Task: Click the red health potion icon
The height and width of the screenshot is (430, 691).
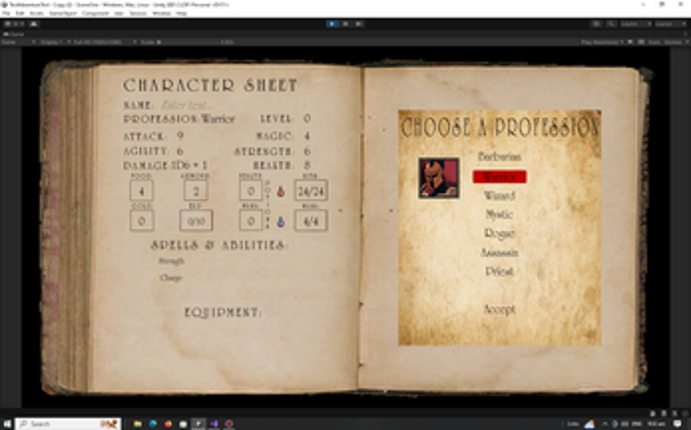Action: (280, 191)
